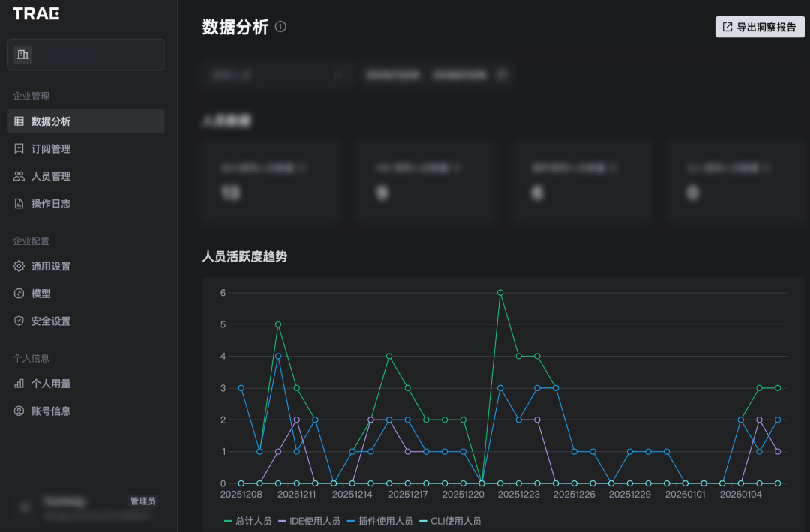The image size is (810, 532).
Task: Click x-axis label 20260101
Action: pos(685,495)
